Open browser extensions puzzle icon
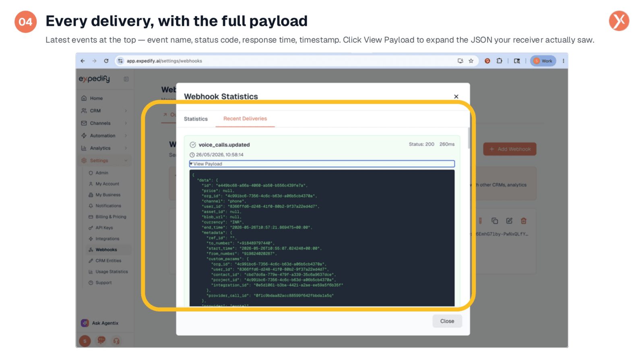 click(x=499, y=61)
